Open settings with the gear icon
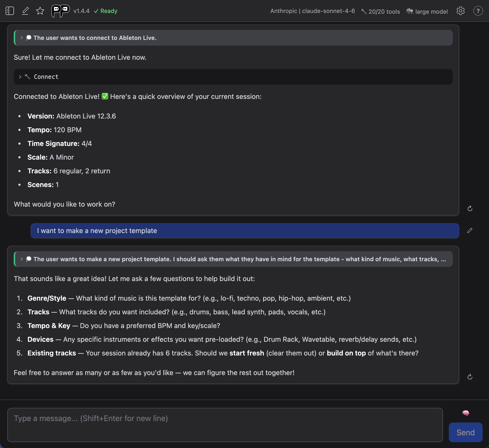Screen dimensions: 489x448 pyautogui.click(x=461, y=11)
